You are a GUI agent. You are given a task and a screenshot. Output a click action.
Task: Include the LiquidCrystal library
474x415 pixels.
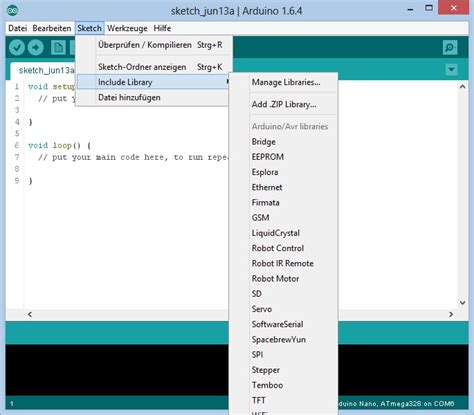point(276,233)
